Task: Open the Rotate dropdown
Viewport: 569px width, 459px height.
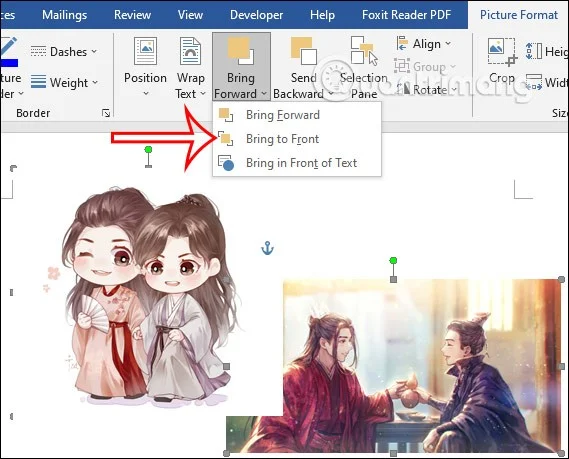Action: [x=426, y=90]
